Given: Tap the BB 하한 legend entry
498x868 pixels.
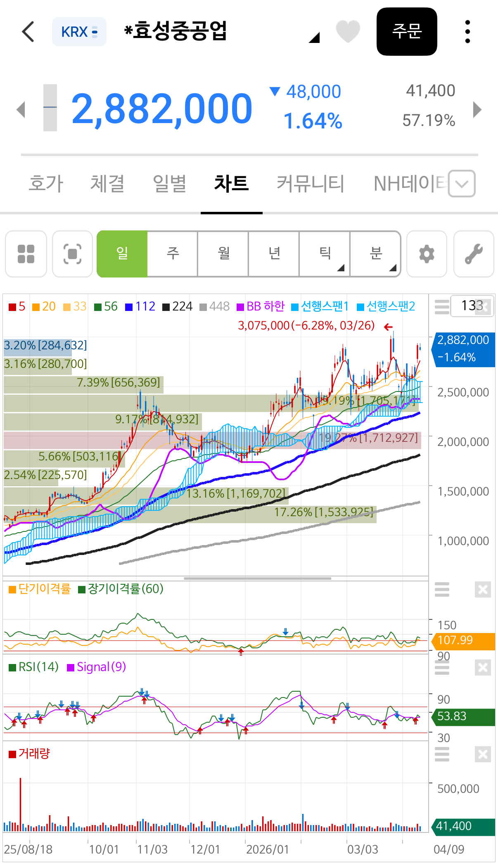Looking at the screenshot, I should click(x=261, y=306).
